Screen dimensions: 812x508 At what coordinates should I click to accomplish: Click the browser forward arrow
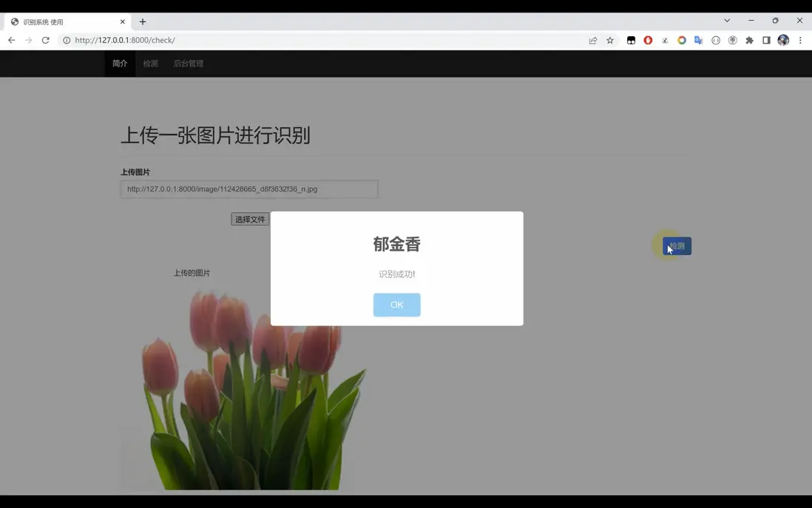click(x=28, y=40)
